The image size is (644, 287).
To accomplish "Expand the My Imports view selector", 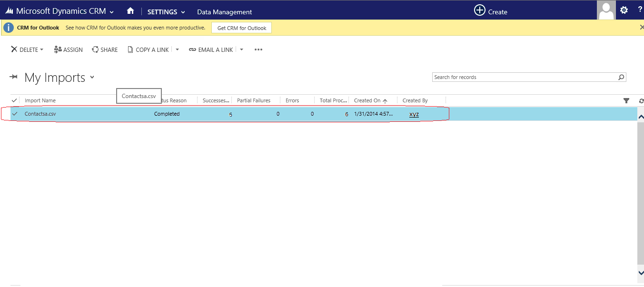I will tap(92, 78).
